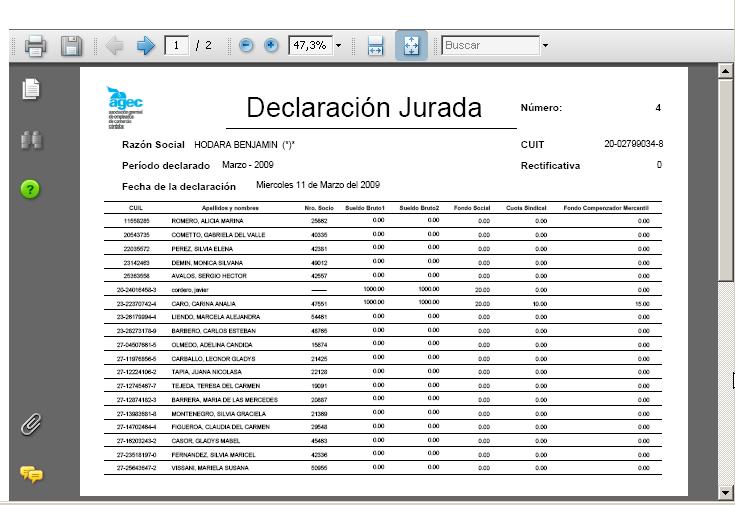Viewport: 735px width, 505px height.
Task: Click the agec logo in the document
Action: (125, 107)
